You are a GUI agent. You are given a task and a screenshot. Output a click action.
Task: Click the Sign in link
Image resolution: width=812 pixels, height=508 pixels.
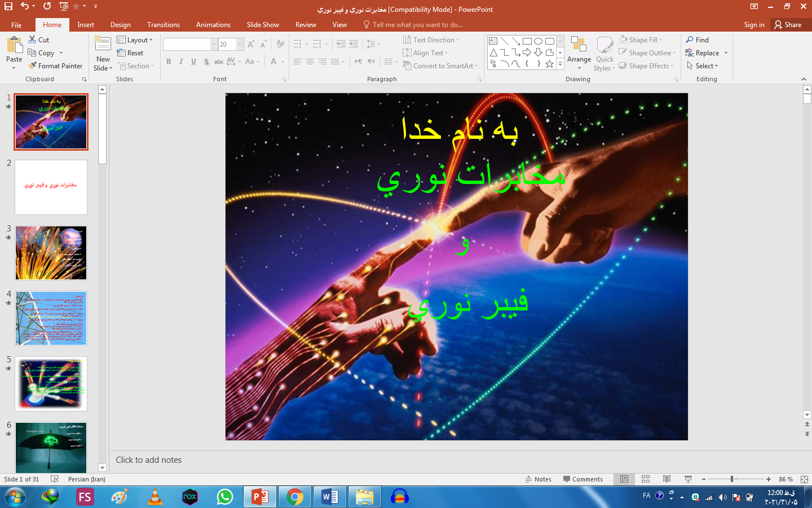pyautogui.click(x=754, y=25)
